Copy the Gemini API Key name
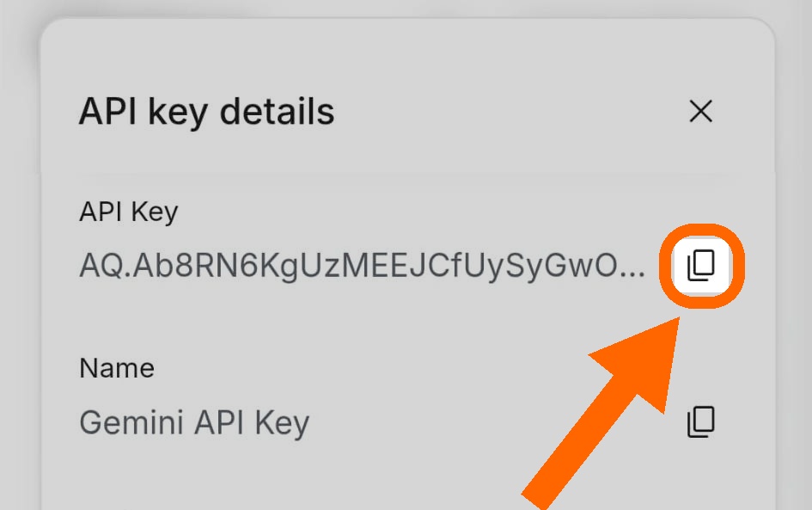Image resolution: width=812 pixels, height=510 pixels. tap(701, 421)
